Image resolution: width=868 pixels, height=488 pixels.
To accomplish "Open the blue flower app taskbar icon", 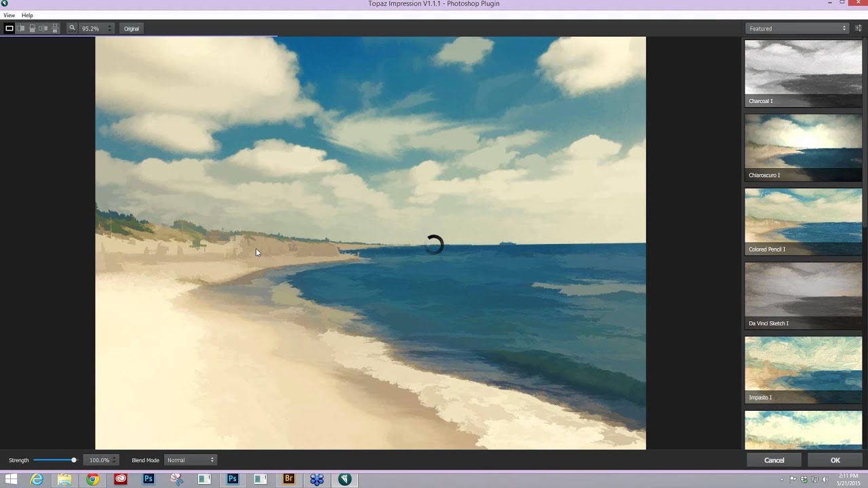I will (317, 479).
